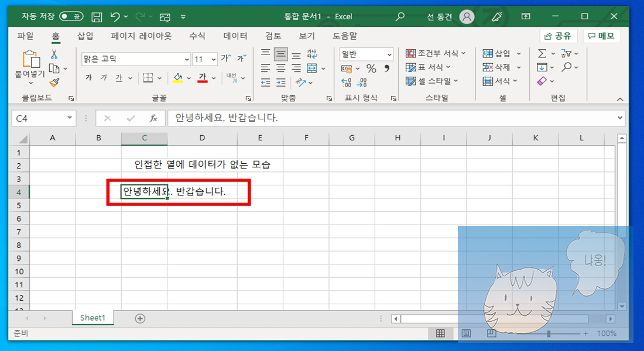Click the Orientation icon
The height and width of the screenshot is (351, 644).
301,82
